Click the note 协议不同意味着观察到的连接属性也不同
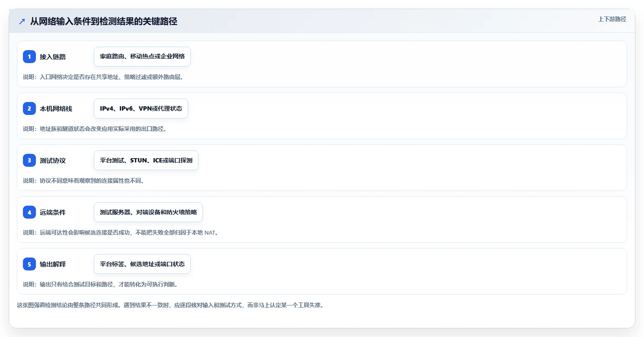Screen dimensions: 644x337 click(x=83, y=181)
